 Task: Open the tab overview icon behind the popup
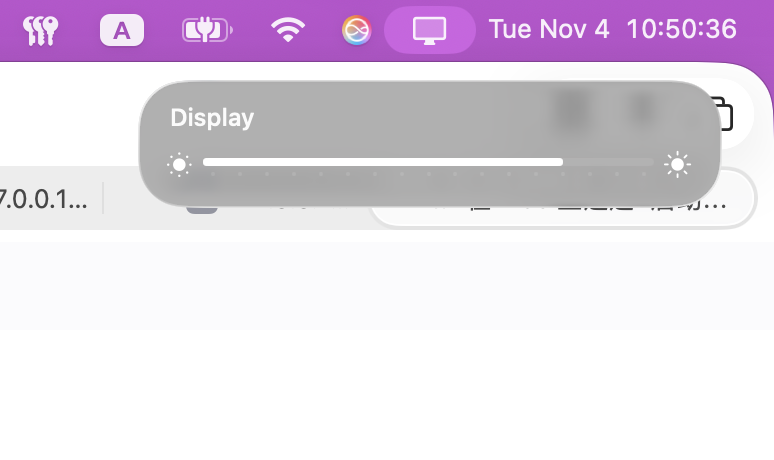click(723, 114)
